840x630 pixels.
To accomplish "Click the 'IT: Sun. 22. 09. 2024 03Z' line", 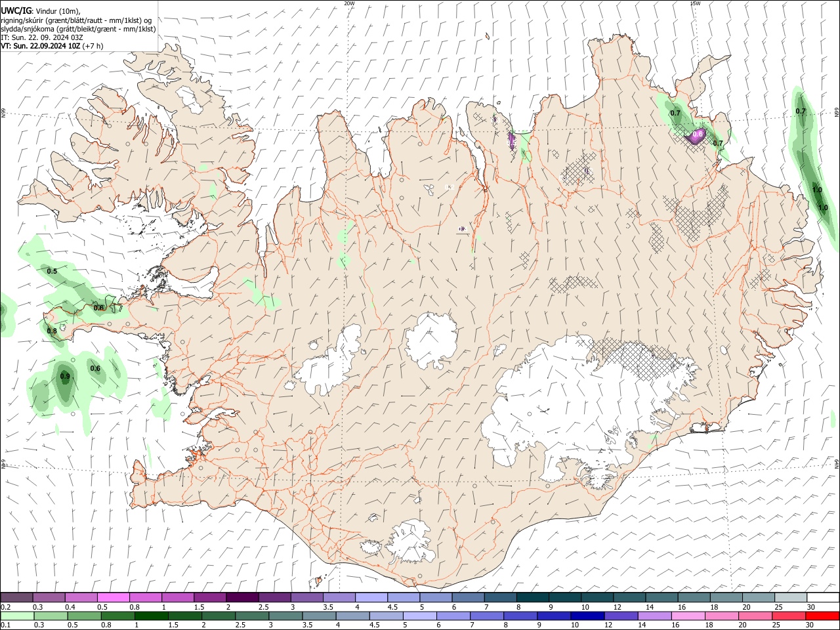I will point(42,37).
